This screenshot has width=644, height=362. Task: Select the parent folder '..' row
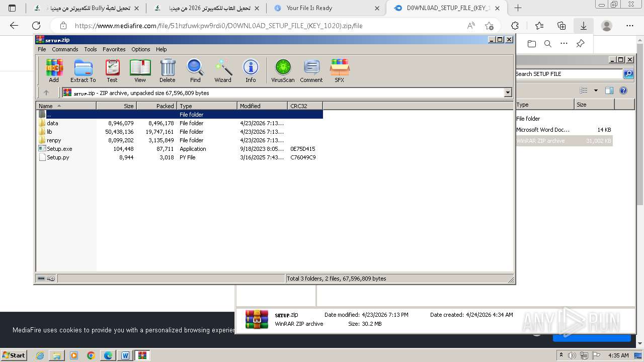[x=180, y=115]
